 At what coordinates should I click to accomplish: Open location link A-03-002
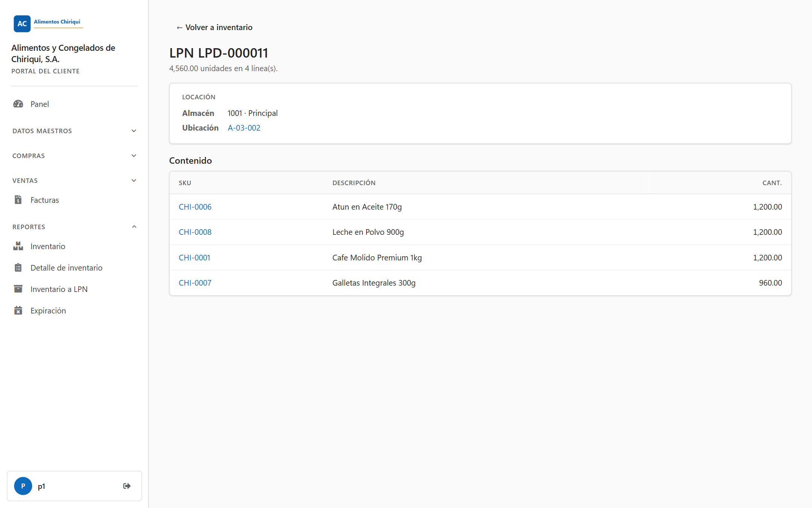(x=244, y=128)
